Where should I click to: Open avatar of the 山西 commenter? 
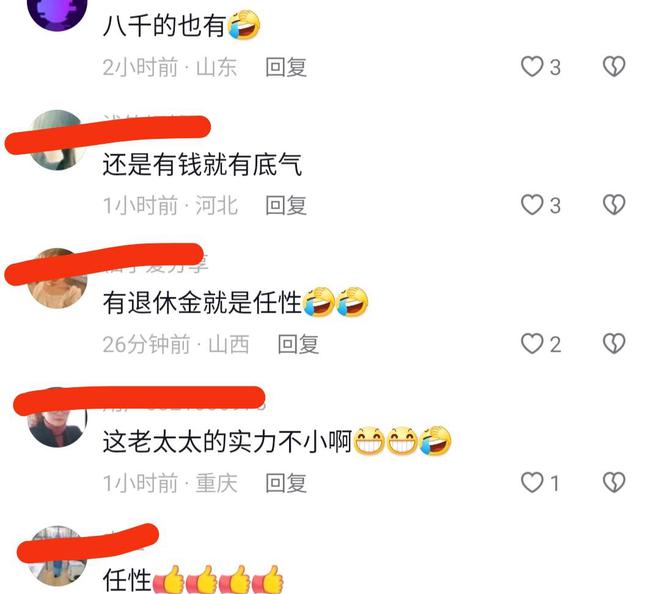point(57,278)
